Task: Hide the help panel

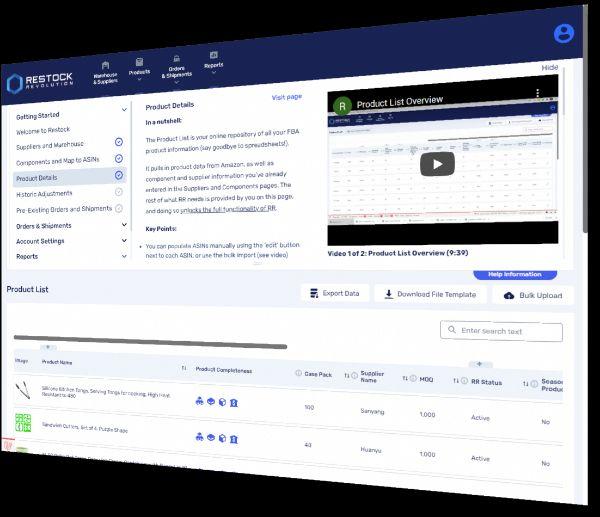Action: [x=549, y=67]
